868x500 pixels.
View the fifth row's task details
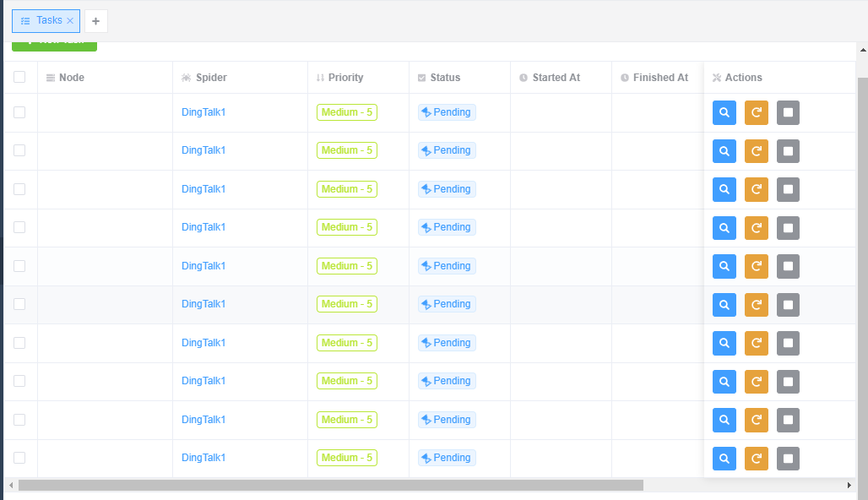point(724,266)
